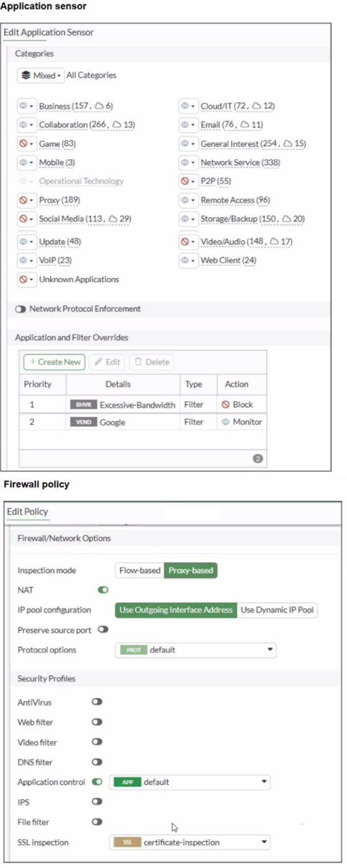
Task: Disable the NAT toggle
Action: click(x=103, y=590)
